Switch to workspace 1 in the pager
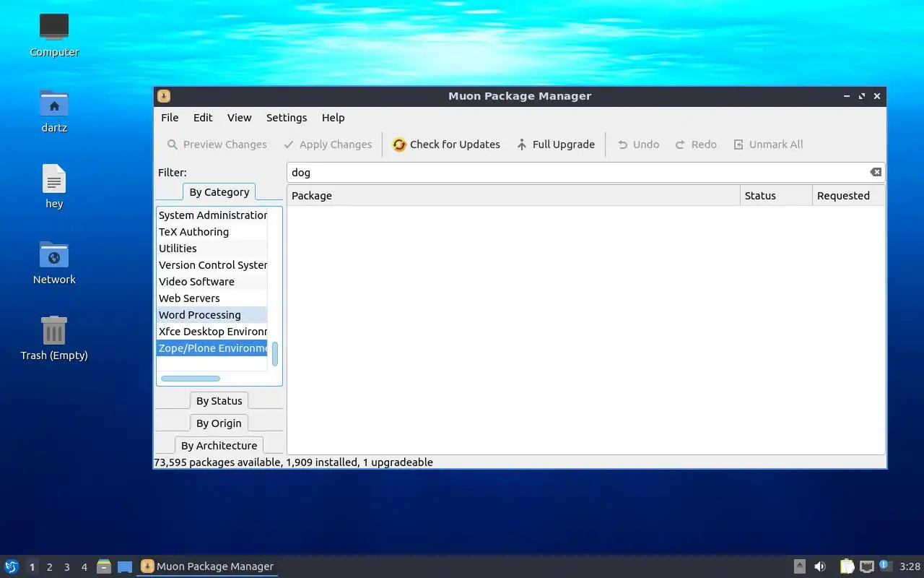The height and width of the screenshot is (578, 924). pyautogui.click(x=32, y=567)
